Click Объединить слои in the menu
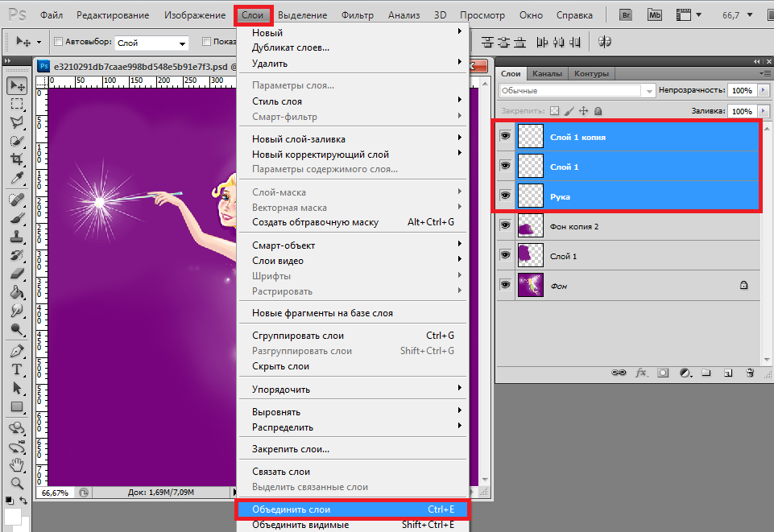The height and width of the screenshot is (532, 774). [x=351, y=509]
